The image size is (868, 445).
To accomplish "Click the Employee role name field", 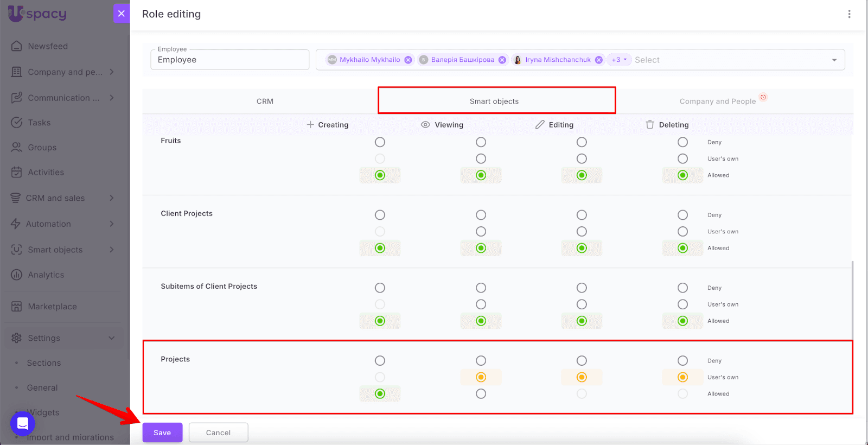I will point(229,60).
